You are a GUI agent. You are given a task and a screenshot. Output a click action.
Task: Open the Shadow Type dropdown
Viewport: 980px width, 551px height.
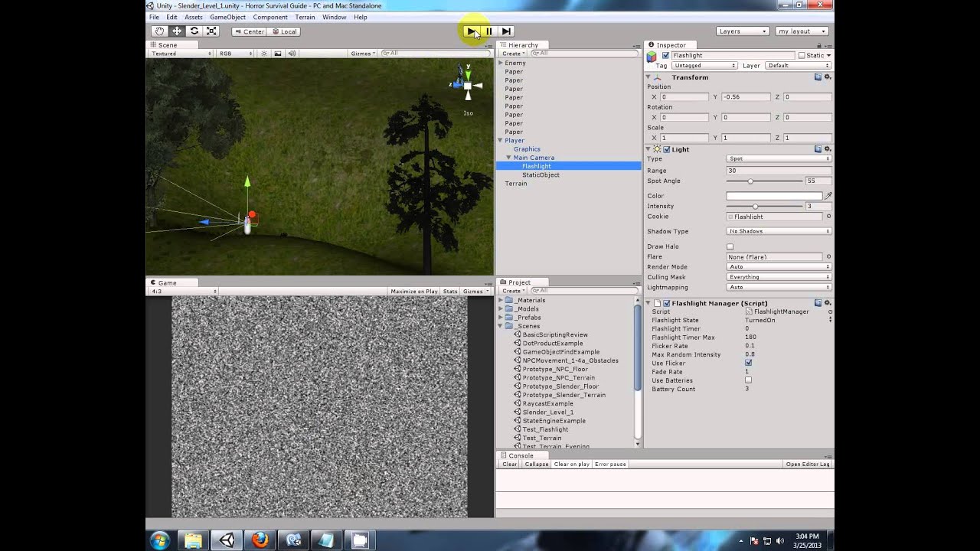[x=779, y=231]
